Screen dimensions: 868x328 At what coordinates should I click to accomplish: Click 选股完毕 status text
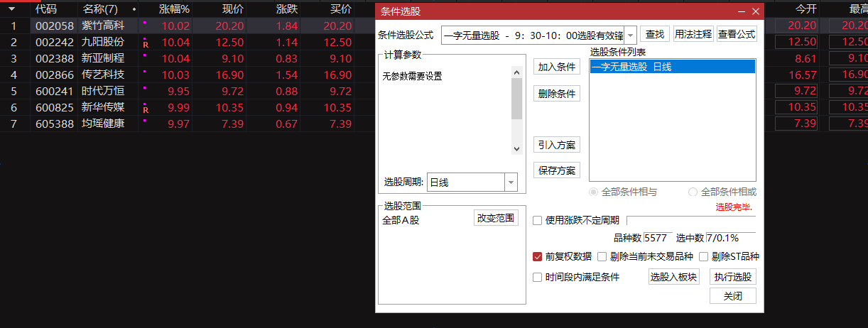(x=734, y=207)
